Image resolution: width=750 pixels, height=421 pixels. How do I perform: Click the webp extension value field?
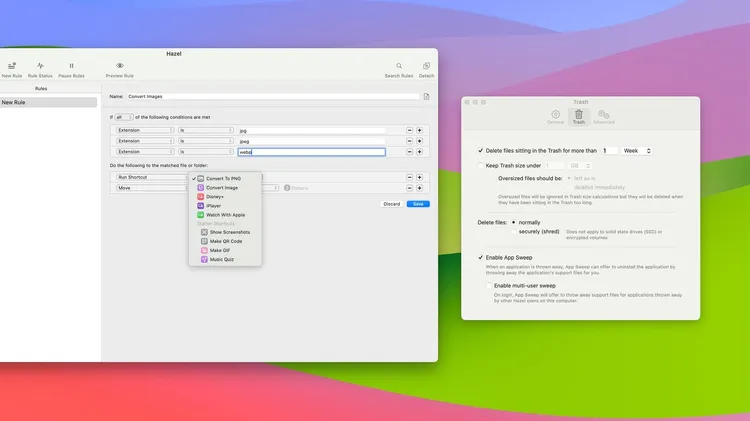coord(311,152)
